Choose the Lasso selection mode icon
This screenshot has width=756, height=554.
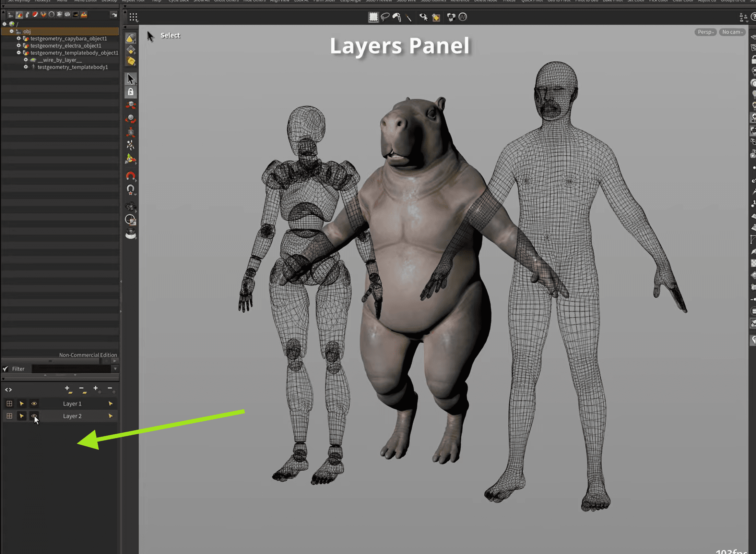385,17
